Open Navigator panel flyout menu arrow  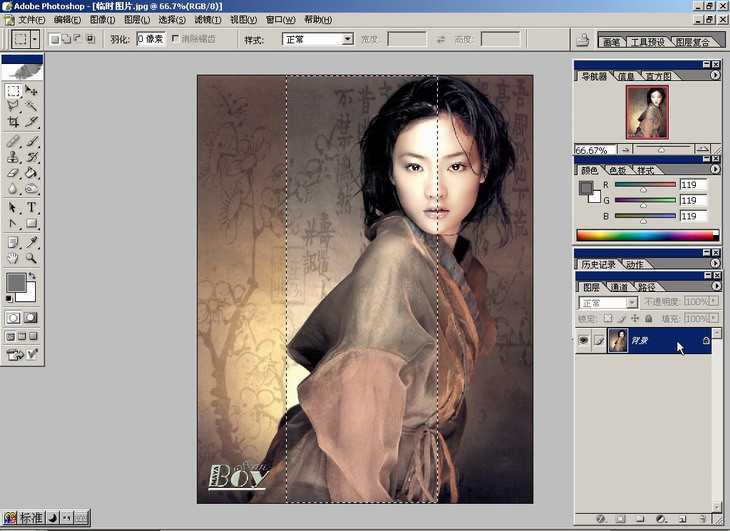tap(715, 75)
